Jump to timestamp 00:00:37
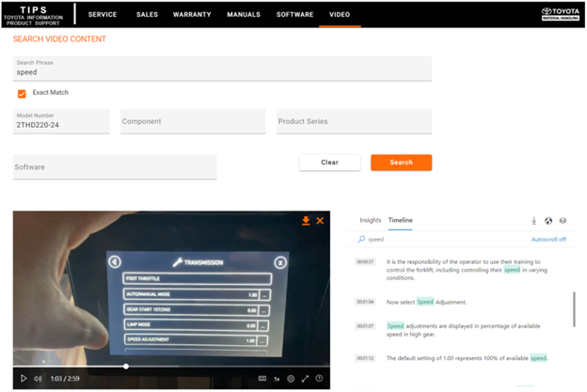Screen dimensions: 587x392 [365, 261]
